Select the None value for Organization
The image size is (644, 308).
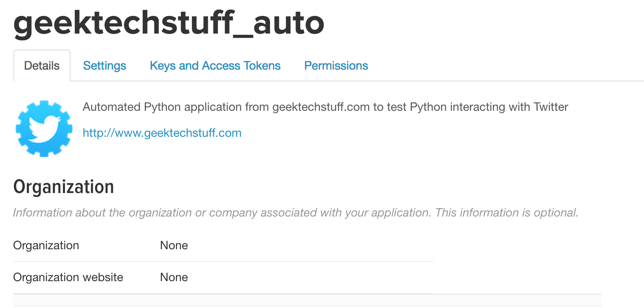[x=174, y=245]
